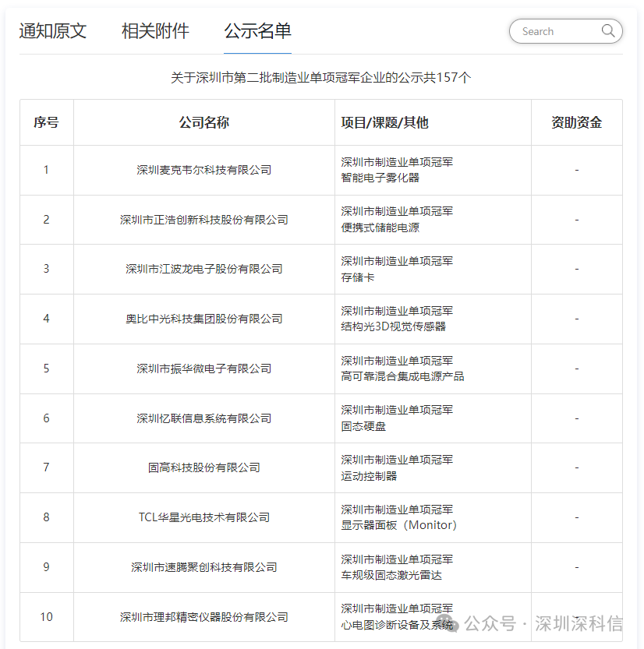Click serial number 1 cell
The height and width of the screenshot is (649, 644).
point(46,170)
